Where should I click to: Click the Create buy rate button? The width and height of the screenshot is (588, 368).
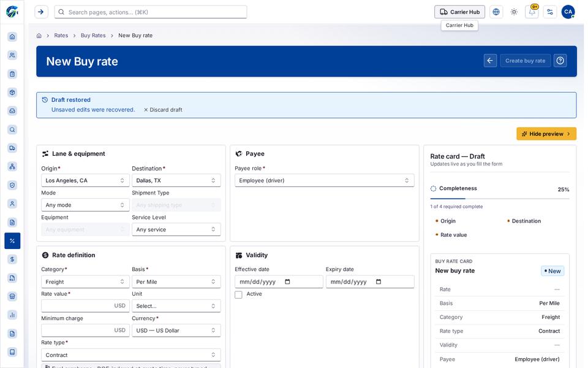click(x=525, y=61)
